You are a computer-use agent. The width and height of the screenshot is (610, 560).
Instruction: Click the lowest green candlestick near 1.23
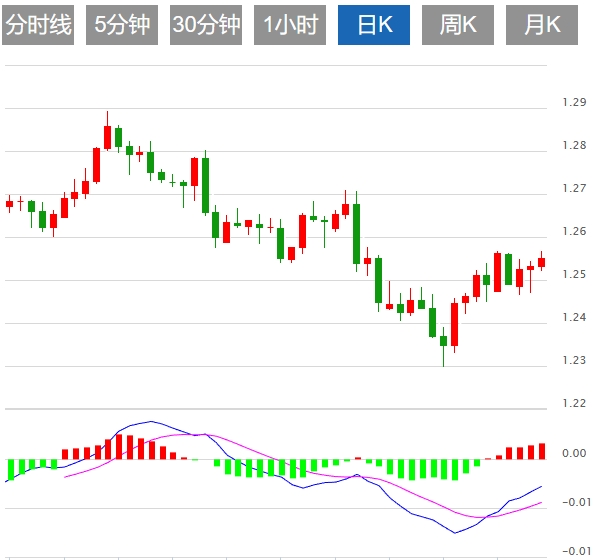coord(443,340)
